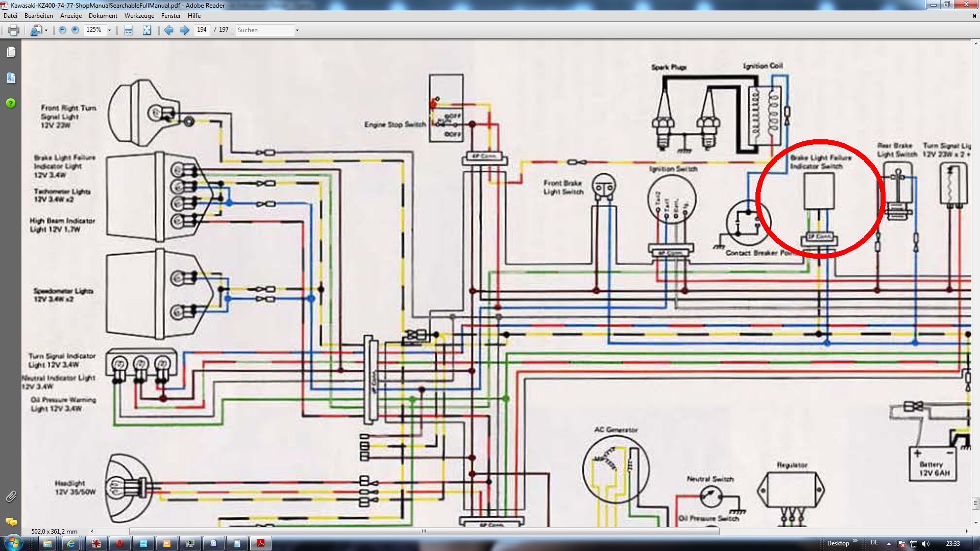Go to the previous page arrow
This screenshot has height=551, width=980.
pos(168,30)
